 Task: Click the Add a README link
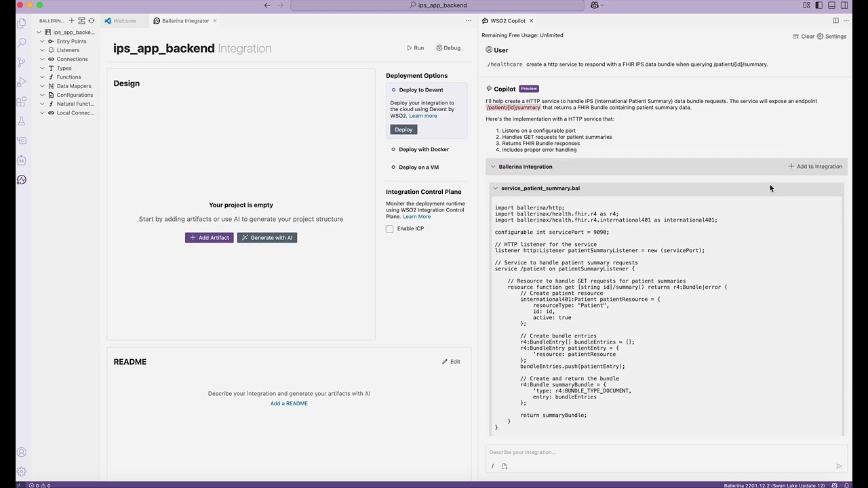(289, 404)
